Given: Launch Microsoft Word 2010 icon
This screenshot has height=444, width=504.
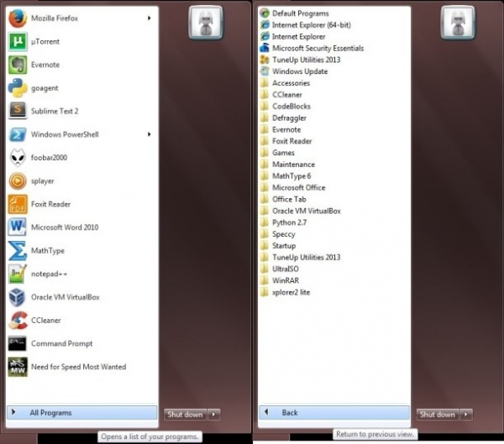Looking at the screenshot, I should click(18, 227).
